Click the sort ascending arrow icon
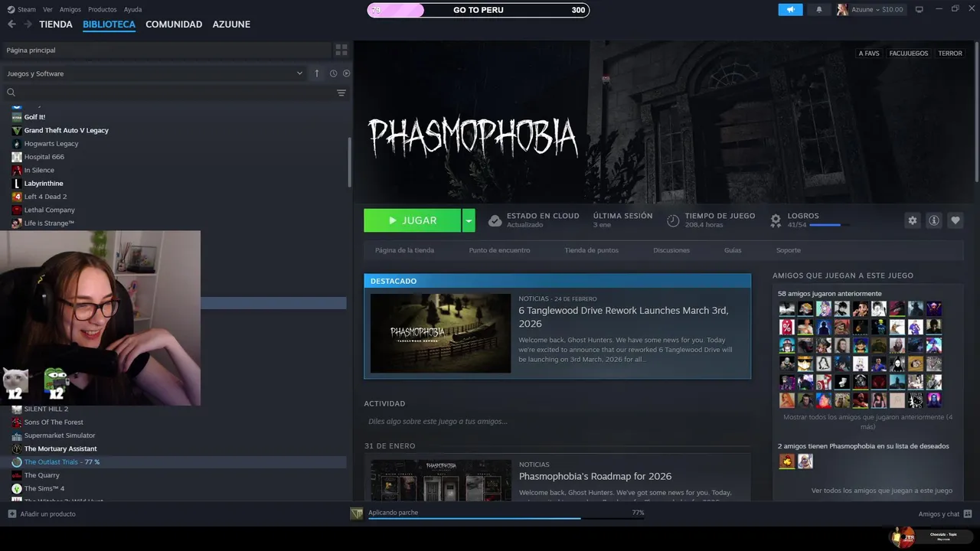Image resolution: width=980 pixels, height=551 pixels. pos(317,73)
